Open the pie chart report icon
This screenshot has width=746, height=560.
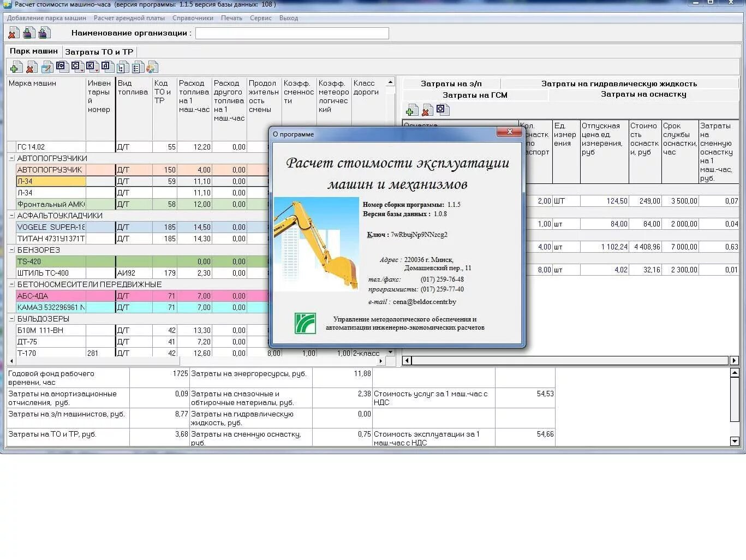152,67
